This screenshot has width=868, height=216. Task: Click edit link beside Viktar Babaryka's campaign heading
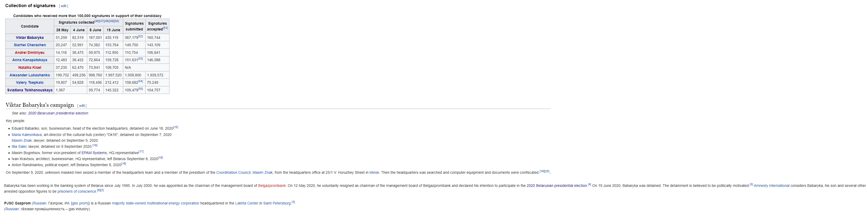pyautogui.click(x=82, y=106)
